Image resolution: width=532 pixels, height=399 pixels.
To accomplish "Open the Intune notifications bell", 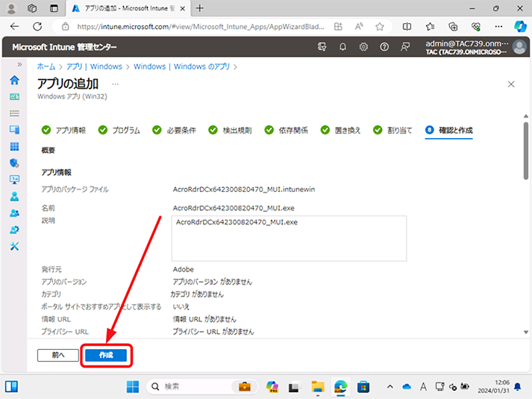I will (x=342, y=47).
